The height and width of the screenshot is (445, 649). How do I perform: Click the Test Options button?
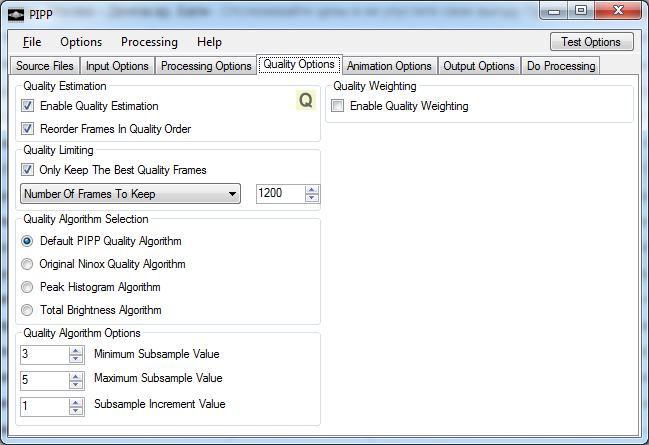point(591,42)
